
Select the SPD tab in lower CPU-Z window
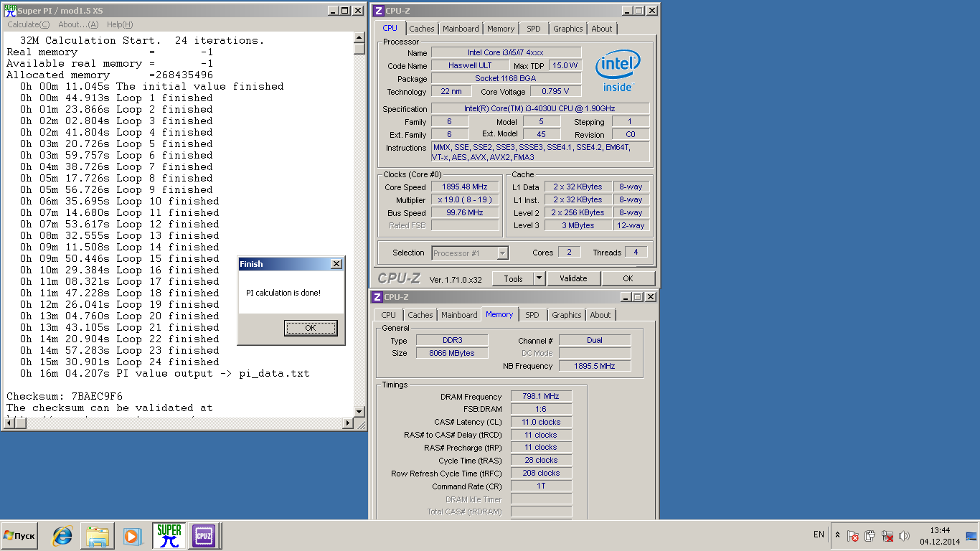532,315
